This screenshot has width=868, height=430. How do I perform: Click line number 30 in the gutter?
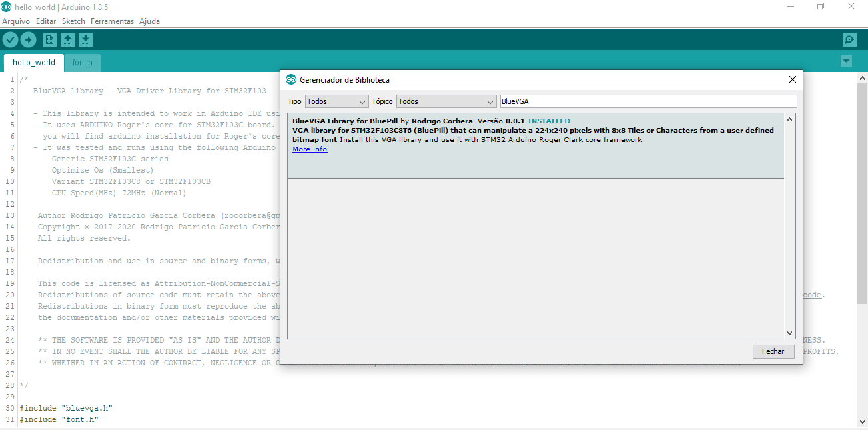[9, 408]
